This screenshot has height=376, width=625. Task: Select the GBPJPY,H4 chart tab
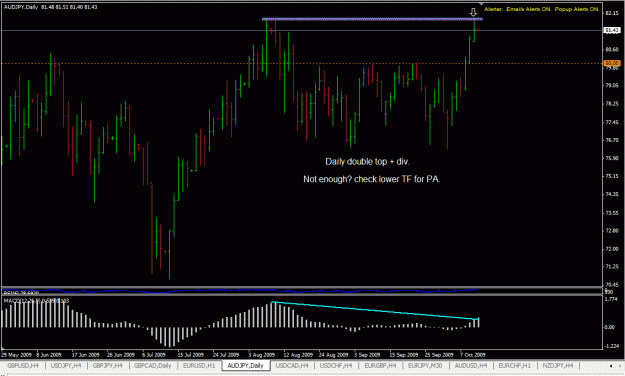click(107, 365)
